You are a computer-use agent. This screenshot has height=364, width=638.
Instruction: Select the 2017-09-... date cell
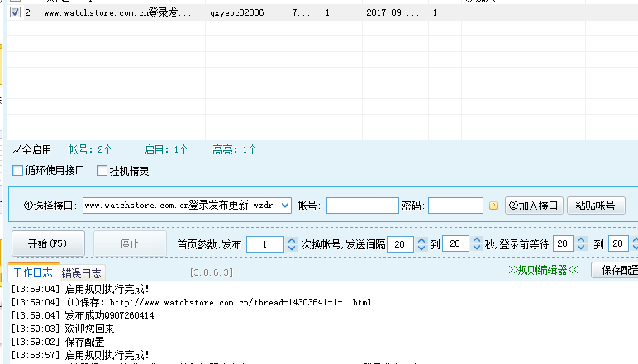click(395, 12)
